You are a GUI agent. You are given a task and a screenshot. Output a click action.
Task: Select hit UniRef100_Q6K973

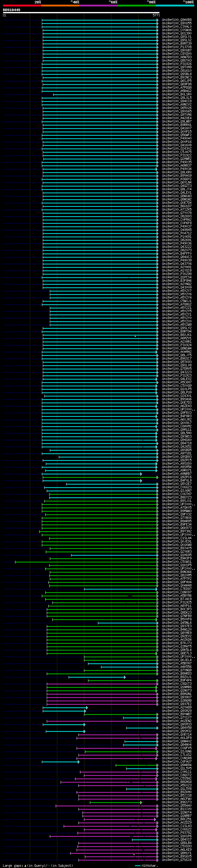point(177,528)
